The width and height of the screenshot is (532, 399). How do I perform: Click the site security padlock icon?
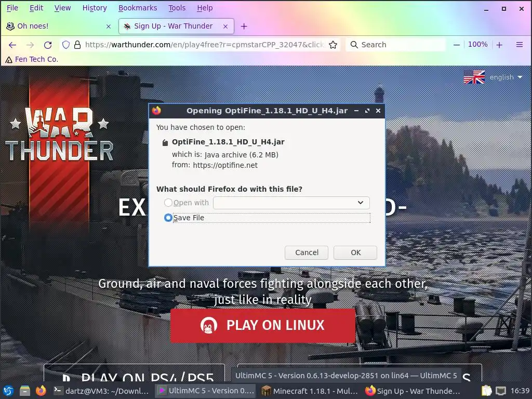pyautogui.click(x=77, y=45)
